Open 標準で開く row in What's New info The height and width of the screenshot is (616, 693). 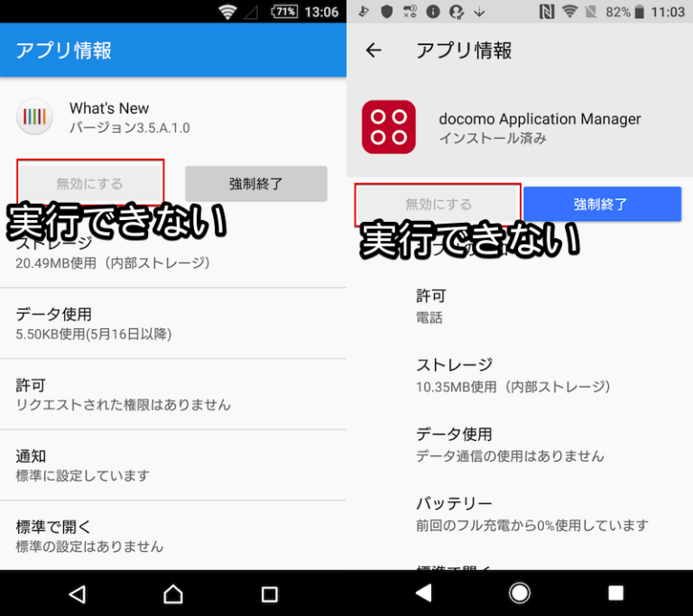[173, 536]
